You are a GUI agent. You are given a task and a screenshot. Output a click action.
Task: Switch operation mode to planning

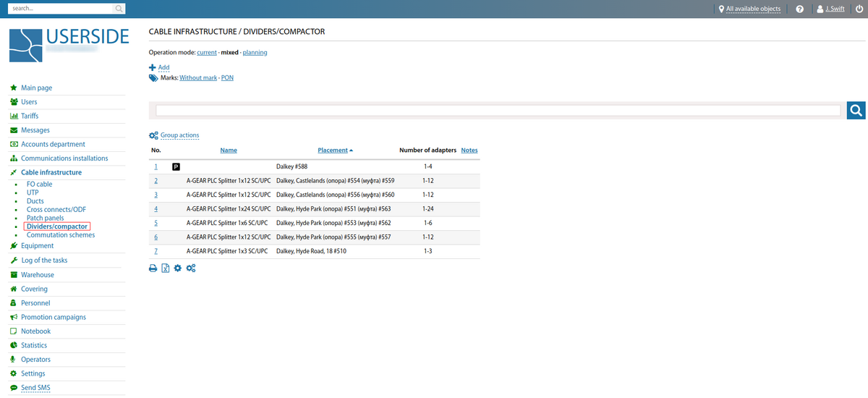coord(255,53)
